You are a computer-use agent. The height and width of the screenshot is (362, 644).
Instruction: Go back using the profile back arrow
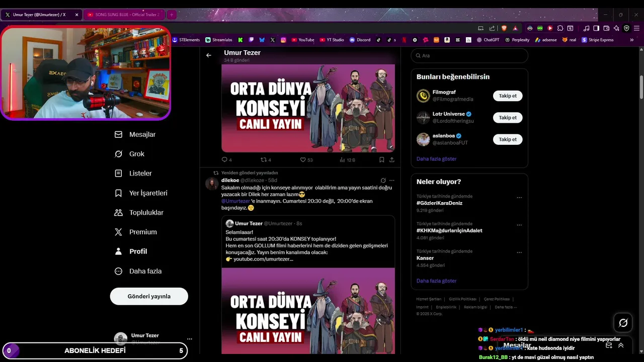[209, 55]
